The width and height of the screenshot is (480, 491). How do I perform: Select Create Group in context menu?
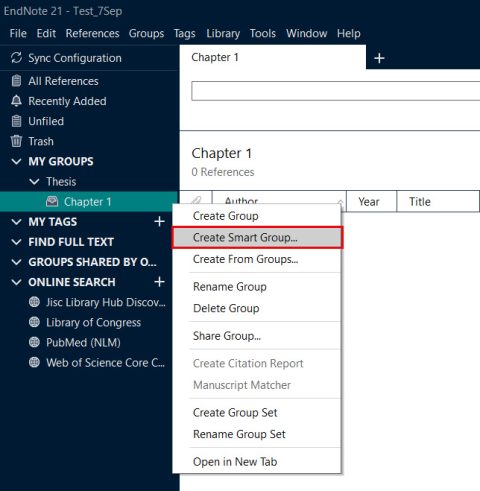tap(257, 216)
